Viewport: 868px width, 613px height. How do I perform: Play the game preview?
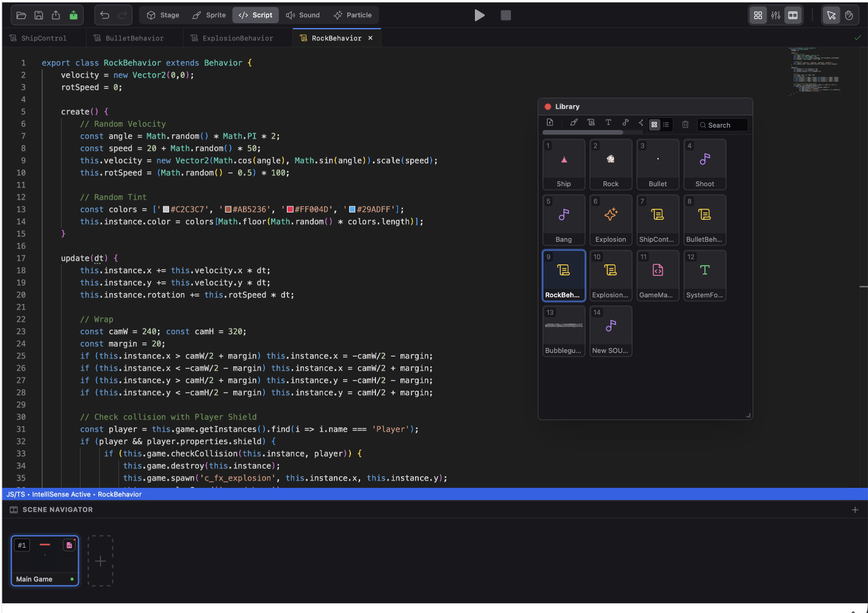[480, 15]
